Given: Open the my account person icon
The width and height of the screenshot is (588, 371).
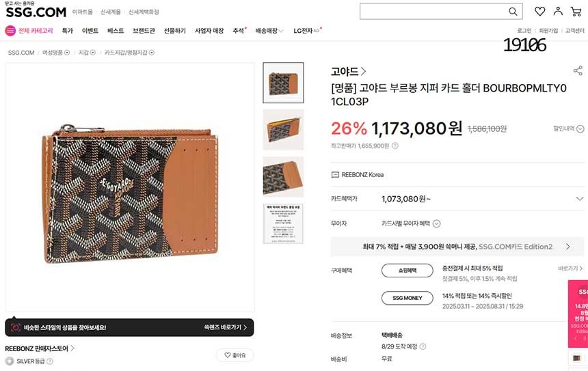Looking at the screenshot, I should [x=558, y=11].
